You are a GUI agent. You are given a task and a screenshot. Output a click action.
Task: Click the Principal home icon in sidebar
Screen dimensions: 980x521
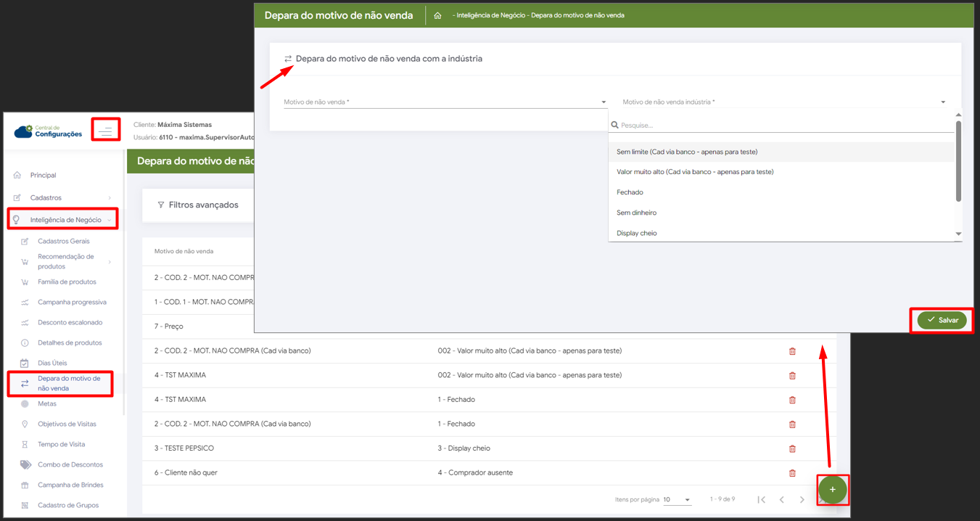pyautogui.click(x=17, y=175)
